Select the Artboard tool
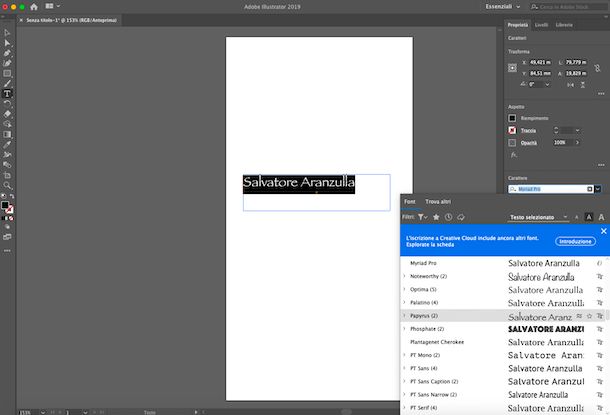 coord(7,175)
